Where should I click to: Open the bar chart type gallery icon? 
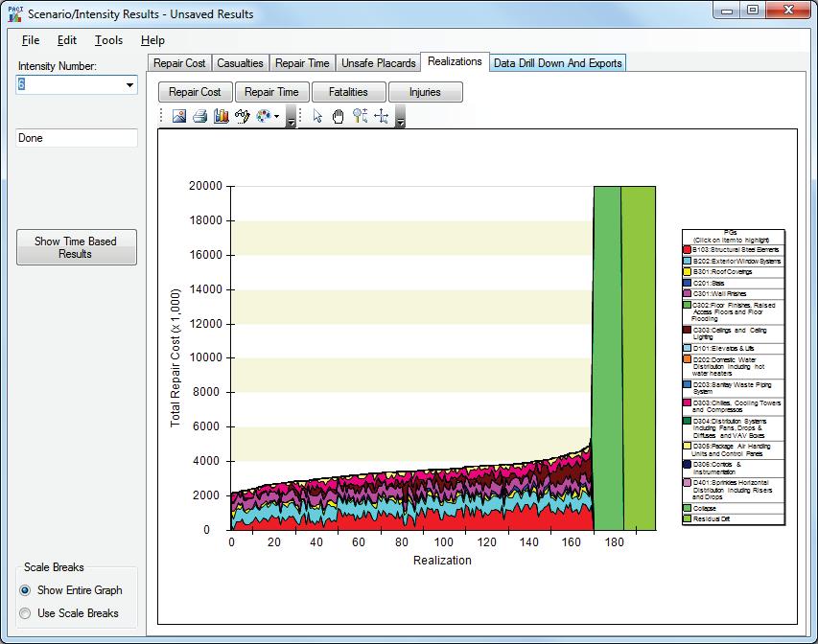[x=222, y=116]
